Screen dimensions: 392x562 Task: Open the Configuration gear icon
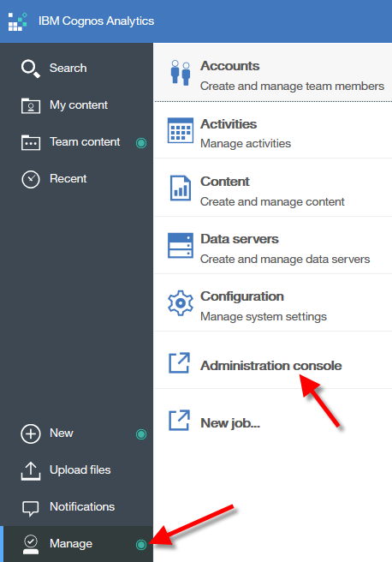(181, 303)
